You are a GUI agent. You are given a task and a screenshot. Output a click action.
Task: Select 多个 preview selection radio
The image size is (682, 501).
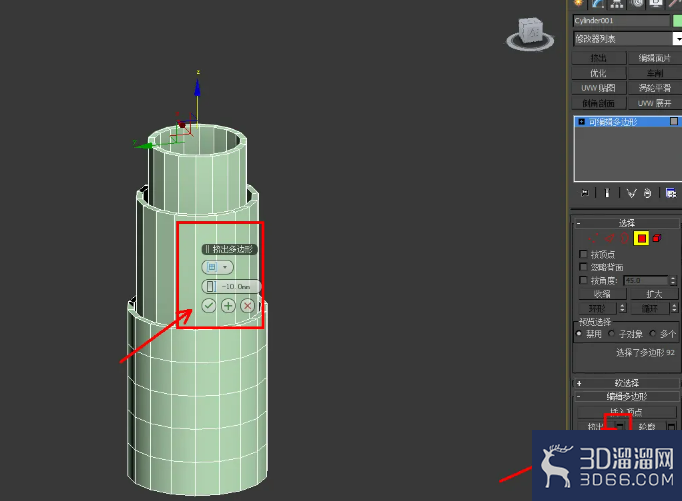point(652,334)
